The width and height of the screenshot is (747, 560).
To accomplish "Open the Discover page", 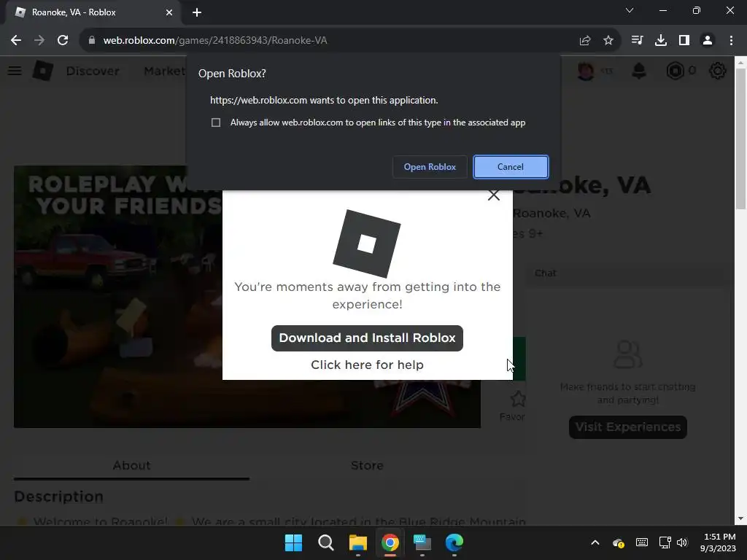I will [93, 71].
